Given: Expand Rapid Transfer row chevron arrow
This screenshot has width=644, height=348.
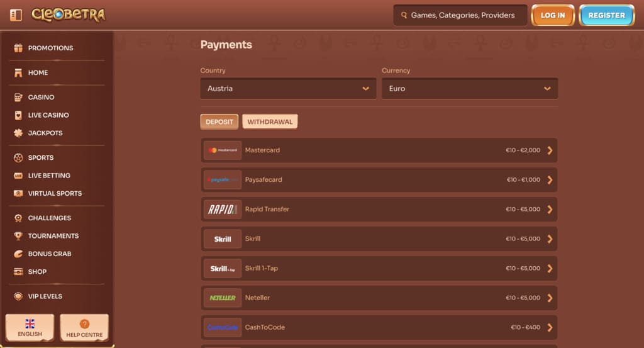Looking at the screenshot, I should (550, 210).
